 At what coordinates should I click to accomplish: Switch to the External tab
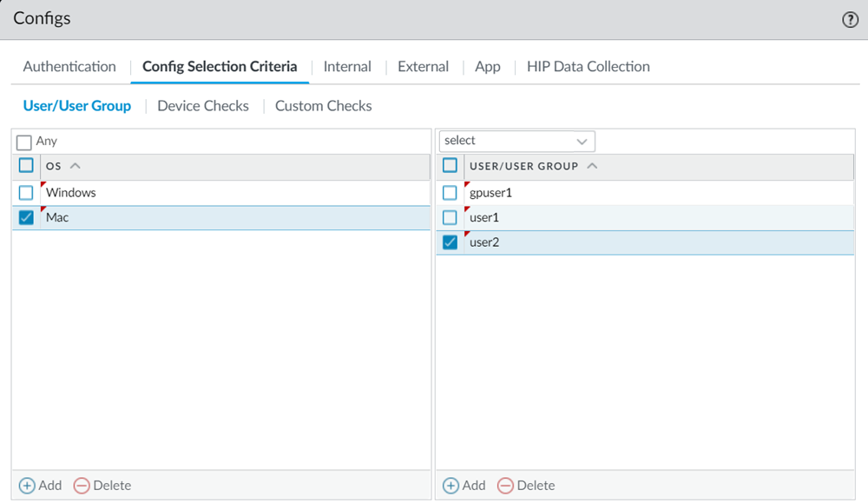[423, 67]
